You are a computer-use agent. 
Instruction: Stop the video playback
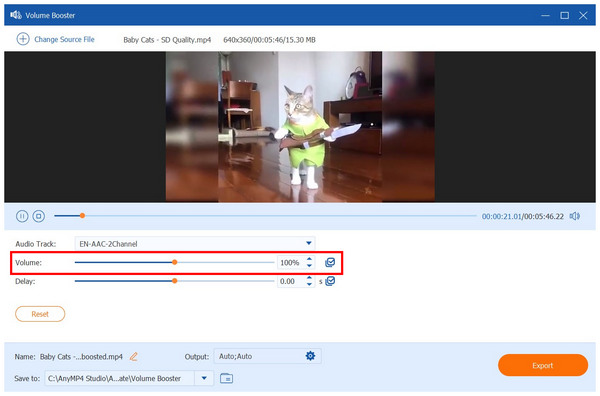(39, 216)
